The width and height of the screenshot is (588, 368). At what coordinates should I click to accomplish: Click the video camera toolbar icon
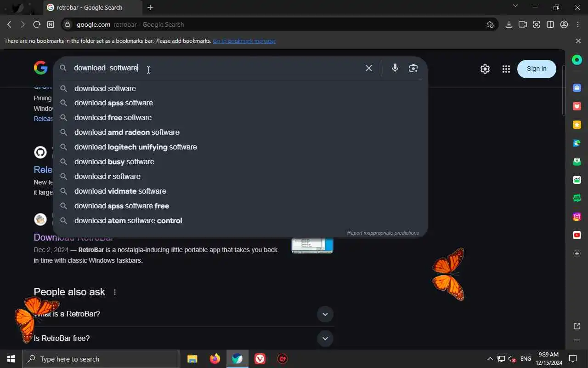[x=522, y=24]
